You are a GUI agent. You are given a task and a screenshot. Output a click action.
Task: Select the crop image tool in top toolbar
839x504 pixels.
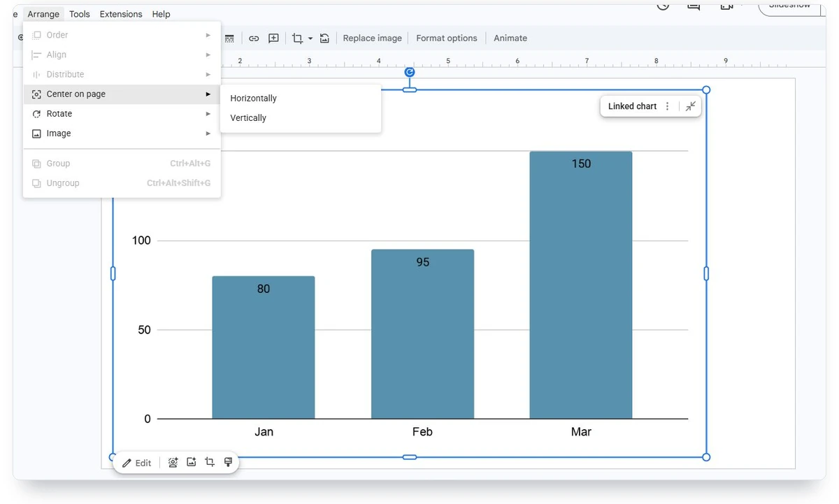pos(297,38)
